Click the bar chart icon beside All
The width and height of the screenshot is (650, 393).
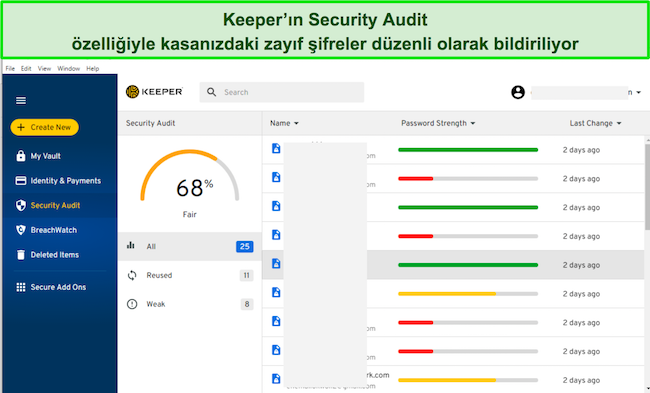[x=131, y=245]
